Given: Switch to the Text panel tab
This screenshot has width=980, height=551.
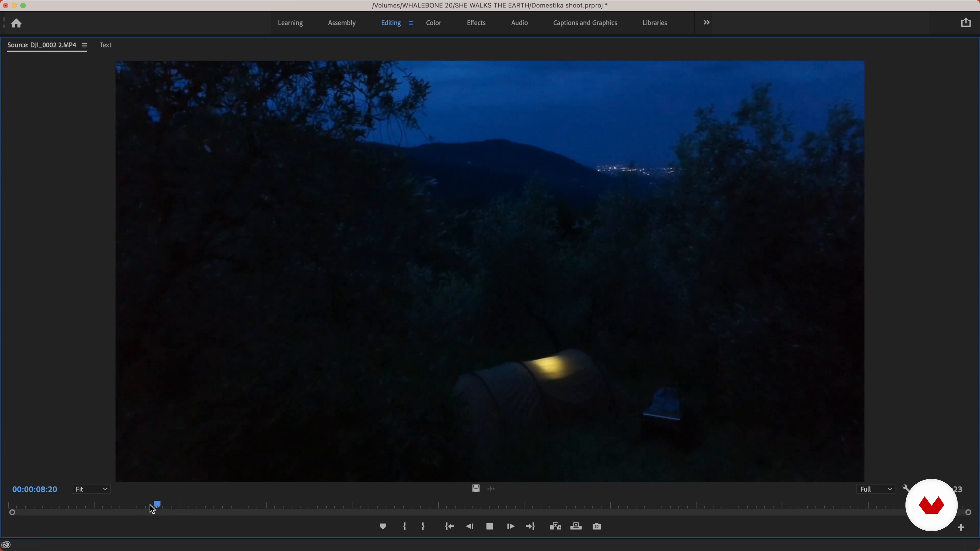Looking at the screenshot, I should (x=105, y=45).
